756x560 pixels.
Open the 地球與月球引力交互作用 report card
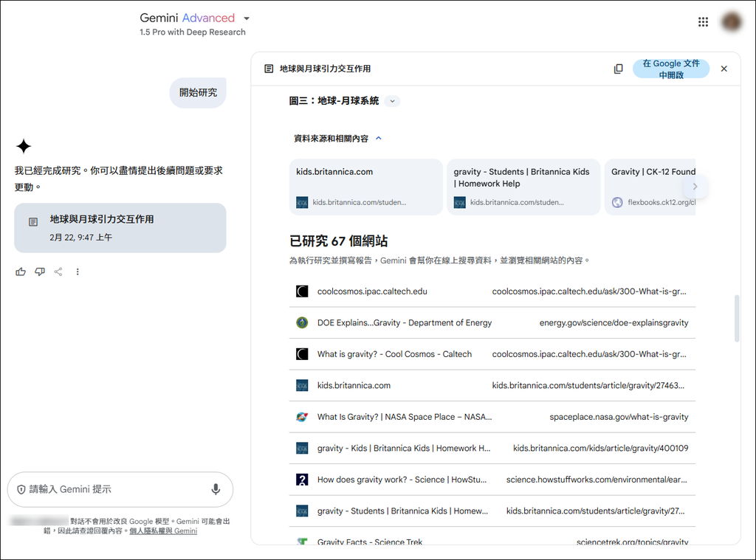point(120,228)
